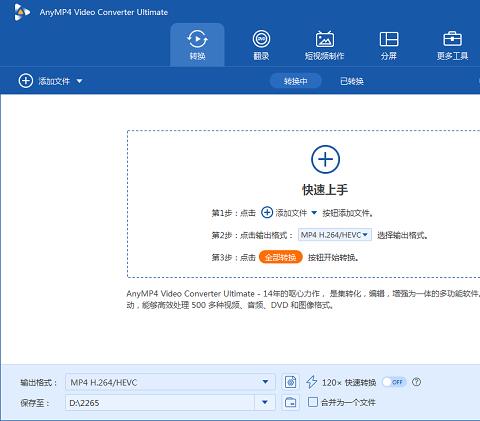Check the 合并为一个文件 checkbox
The image size is (480, 421).
313,402
